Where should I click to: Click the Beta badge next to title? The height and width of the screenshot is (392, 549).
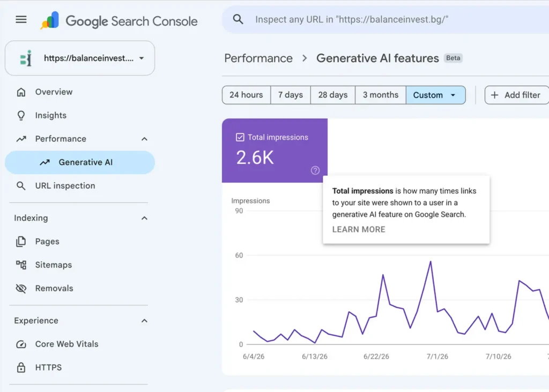pos(453,58)
